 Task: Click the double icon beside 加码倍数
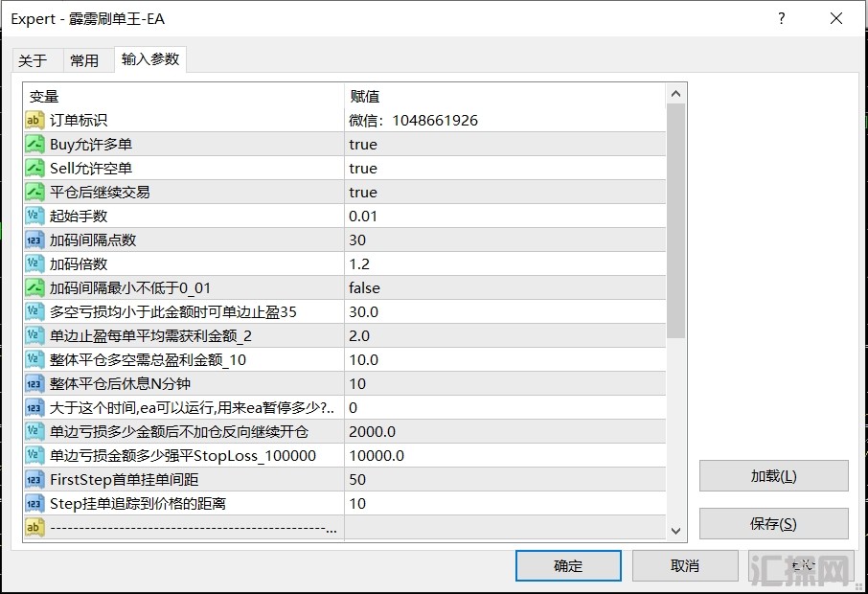pos(34,264)
